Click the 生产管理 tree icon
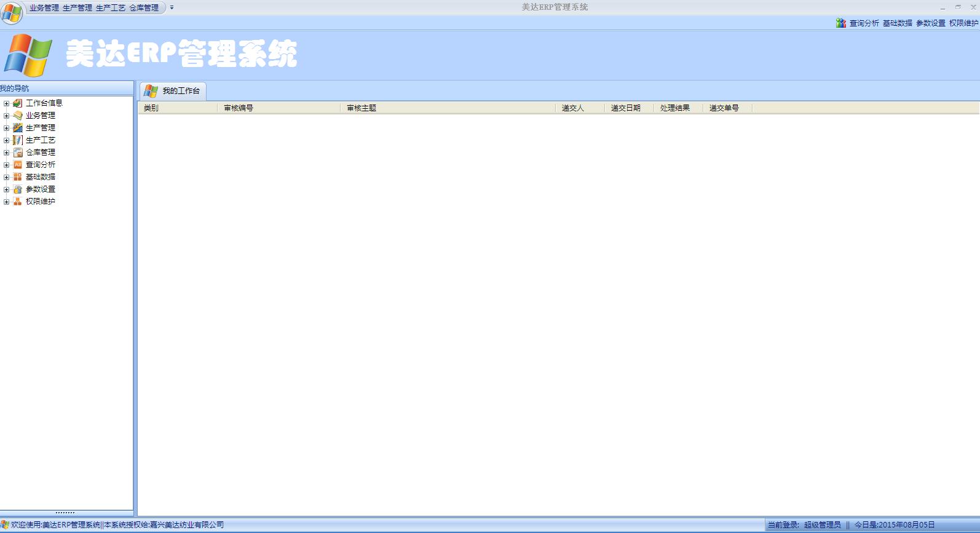The height and width of the screenshot is (533, 980). pyautogui.click(x=18, y=128)
